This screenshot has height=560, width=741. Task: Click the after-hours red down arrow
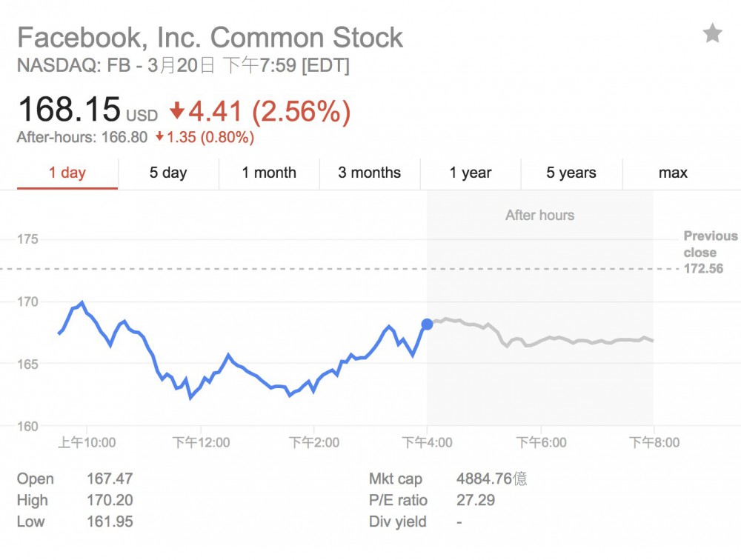point(160,137)
